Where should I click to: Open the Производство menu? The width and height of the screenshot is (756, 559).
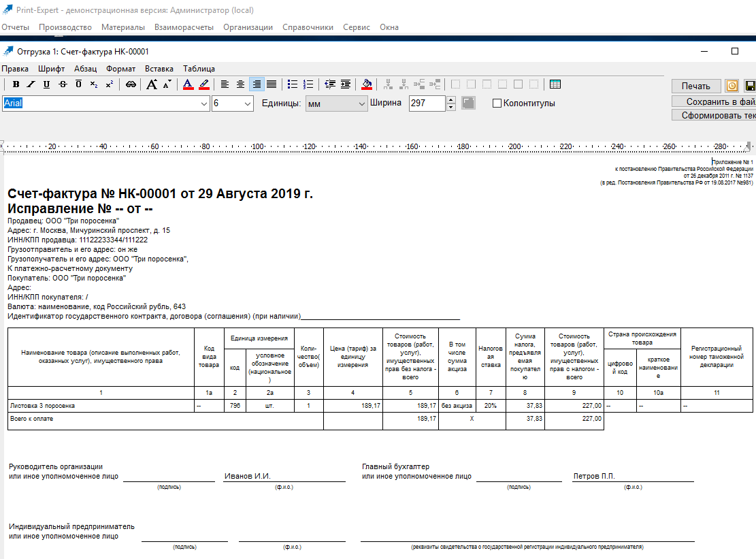65,27
